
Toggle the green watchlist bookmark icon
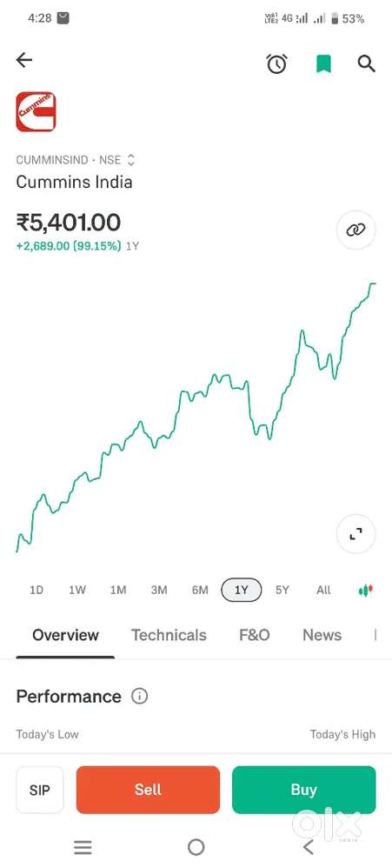point(323,63)
